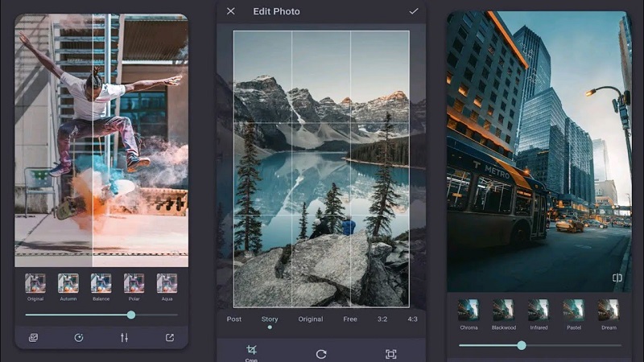This screenshot has height=362, width=644.
Task: Tap the filters circle icon in left toolbar
Action: click(x=79, y=338)
